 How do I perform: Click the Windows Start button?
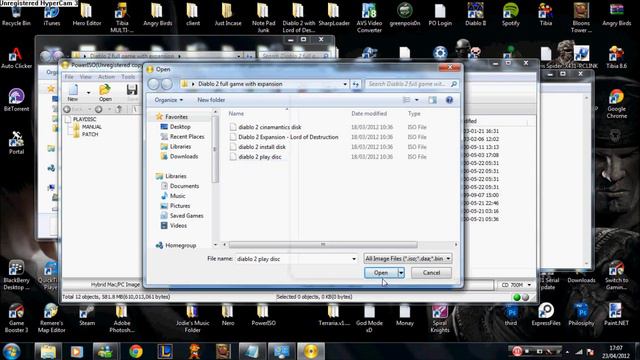pos(11,351)
